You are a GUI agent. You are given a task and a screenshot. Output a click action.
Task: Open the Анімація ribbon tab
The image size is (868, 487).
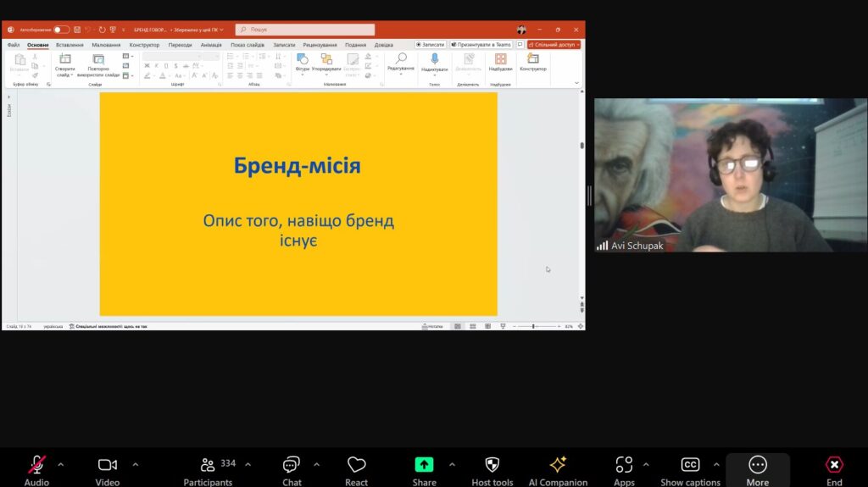[x=211, y=45]
